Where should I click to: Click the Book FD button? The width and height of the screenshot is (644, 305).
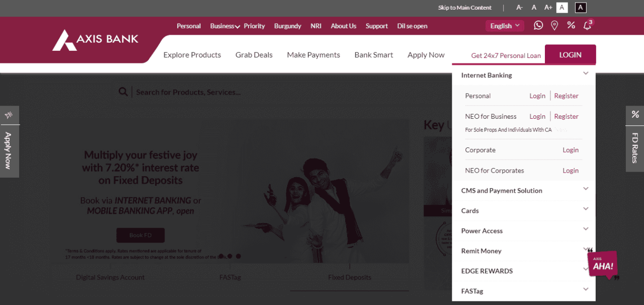click(140, 235)
